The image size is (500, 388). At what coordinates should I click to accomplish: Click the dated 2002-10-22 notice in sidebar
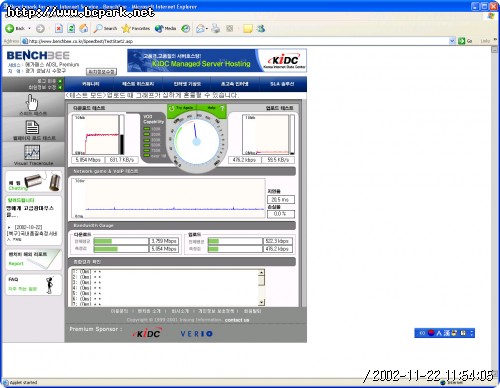click(x=32, y=233)
